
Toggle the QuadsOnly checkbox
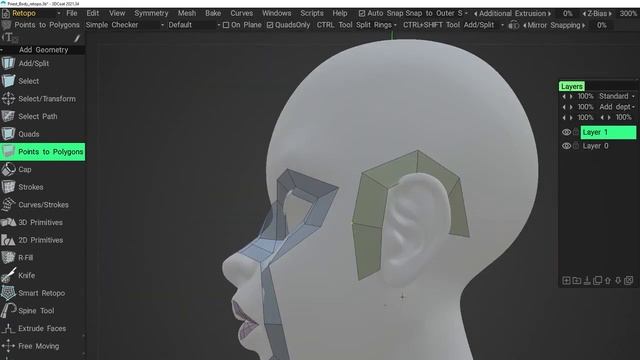[270, 25]
